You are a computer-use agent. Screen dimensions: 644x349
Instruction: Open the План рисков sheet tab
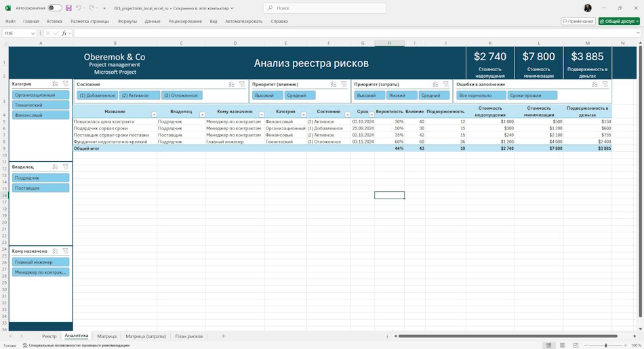(x=189, y=336)
